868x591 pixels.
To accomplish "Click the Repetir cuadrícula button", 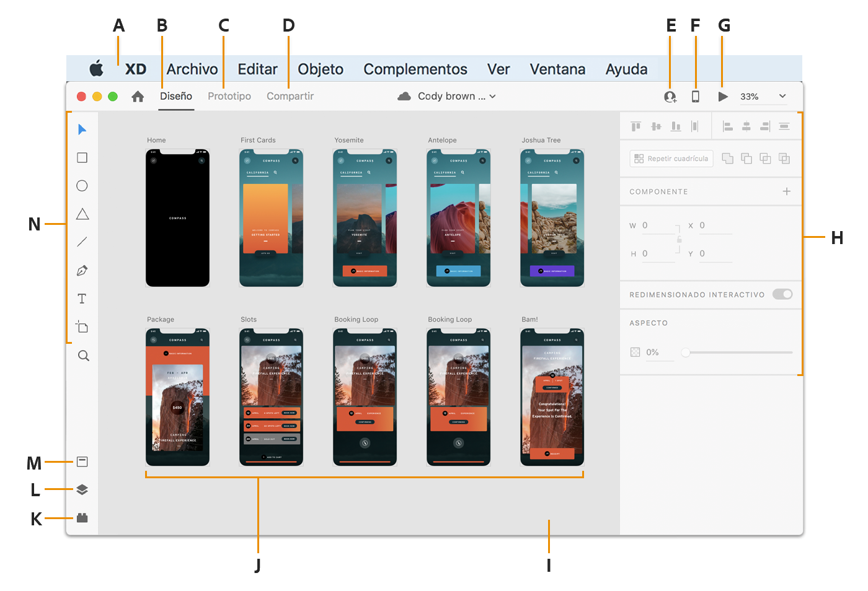I will point(671,159).
